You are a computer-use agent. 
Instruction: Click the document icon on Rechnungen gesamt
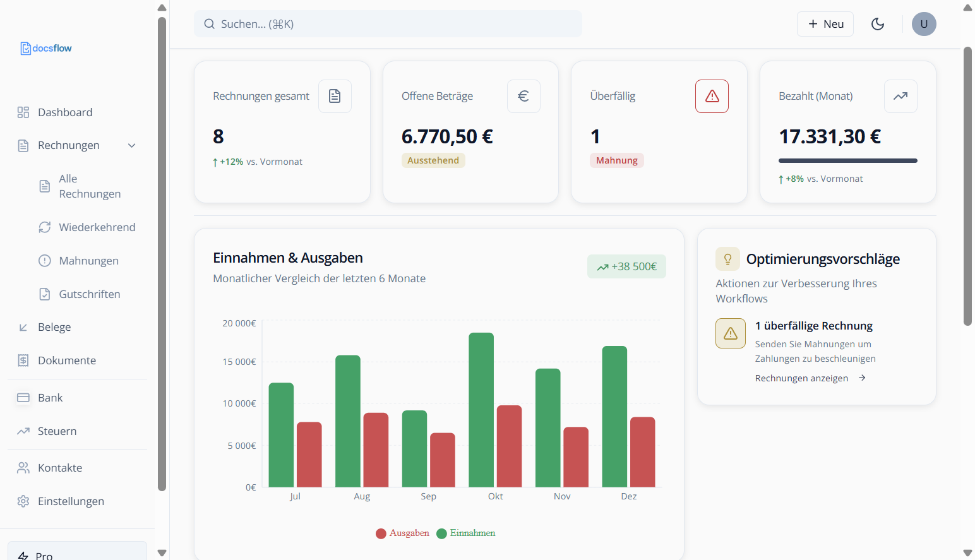click(x=335, y=96)
